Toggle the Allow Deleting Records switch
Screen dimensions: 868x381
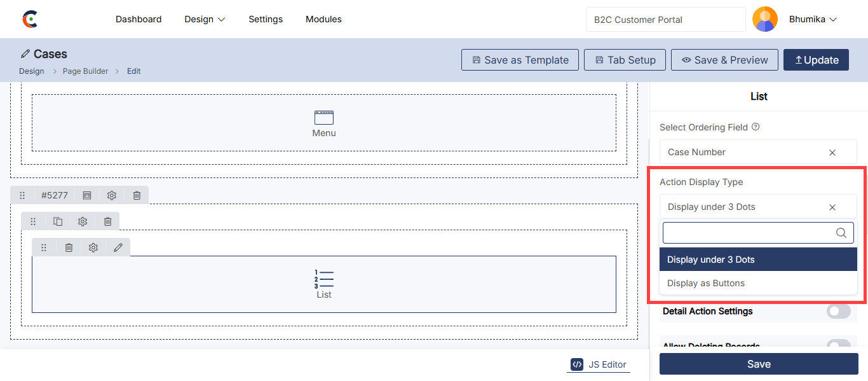[838, 345]
